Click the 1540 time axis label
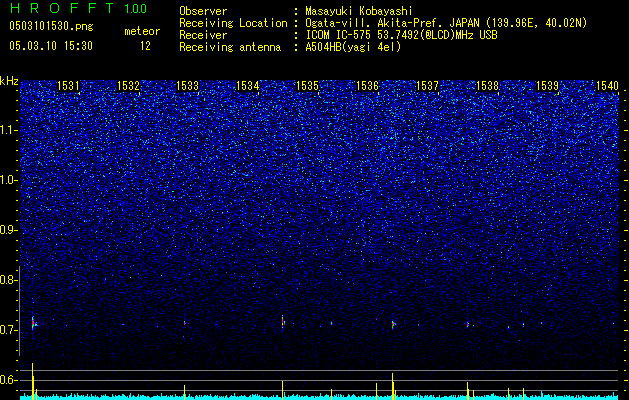The image size is (629, 400). pyautogui.click(x=607, y=85)
